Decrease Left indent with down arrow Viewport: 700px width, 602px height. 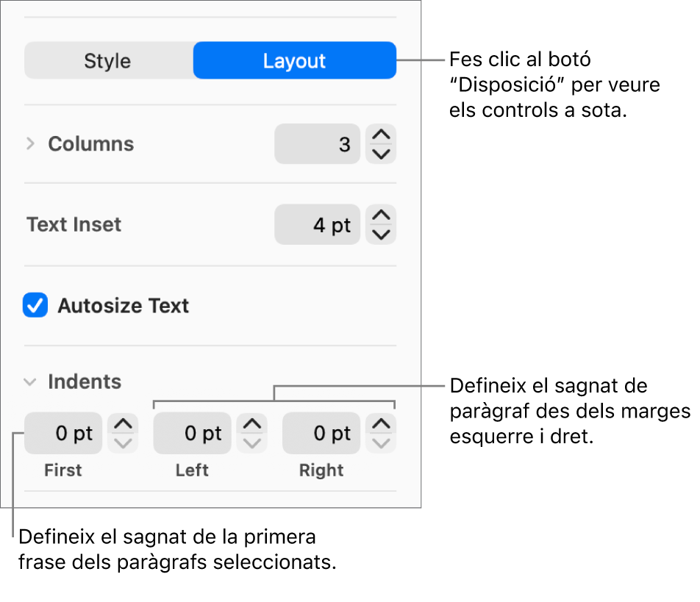click(252, 443)
